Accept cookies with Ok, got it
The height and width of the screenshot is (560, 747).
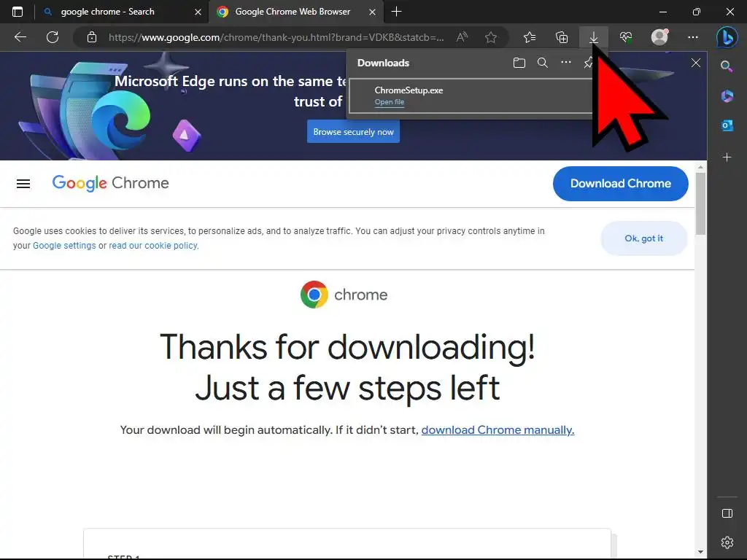[x=643, y=238]
